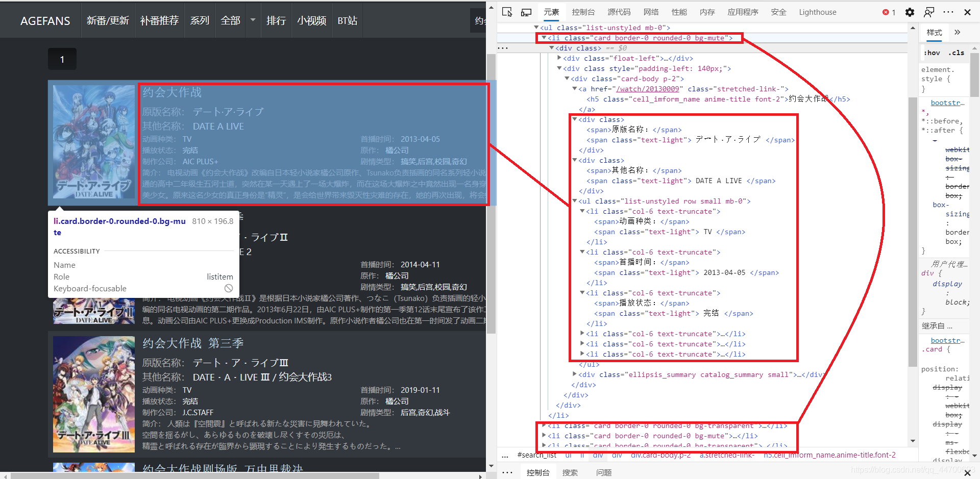Collapse the div card-body p-2 node
The height and width of the screenshot is (479, 980).
[567, 79]
